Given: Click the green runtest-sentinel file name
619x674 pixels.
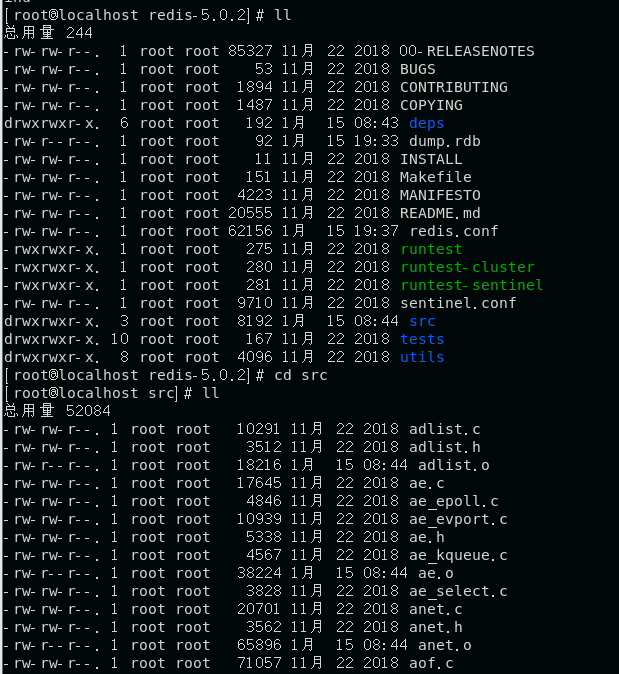Looking at the screenshot, I should [x=471, y=285].
